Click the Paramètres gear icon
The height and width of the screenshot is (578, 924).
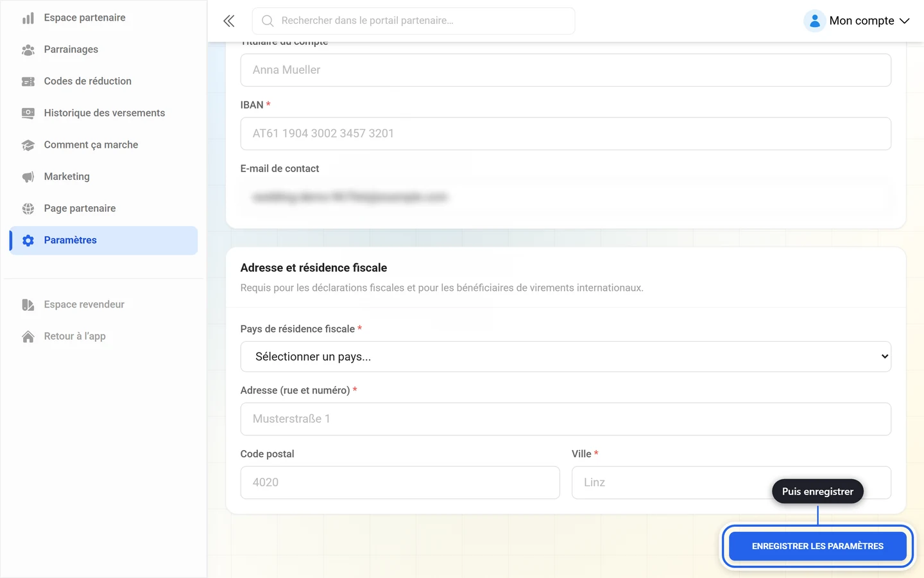coord(28,240)
